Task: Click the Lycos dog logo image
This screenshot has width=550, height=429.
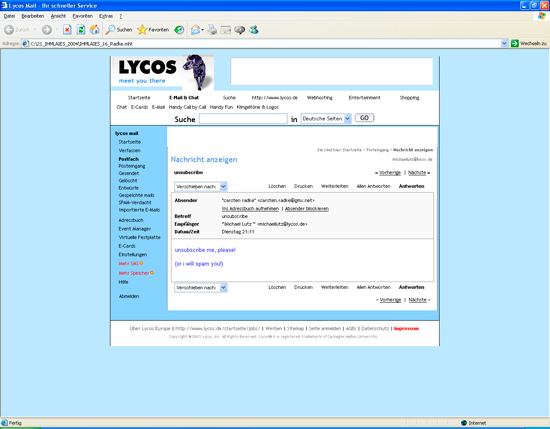Action: pos(198,72)
